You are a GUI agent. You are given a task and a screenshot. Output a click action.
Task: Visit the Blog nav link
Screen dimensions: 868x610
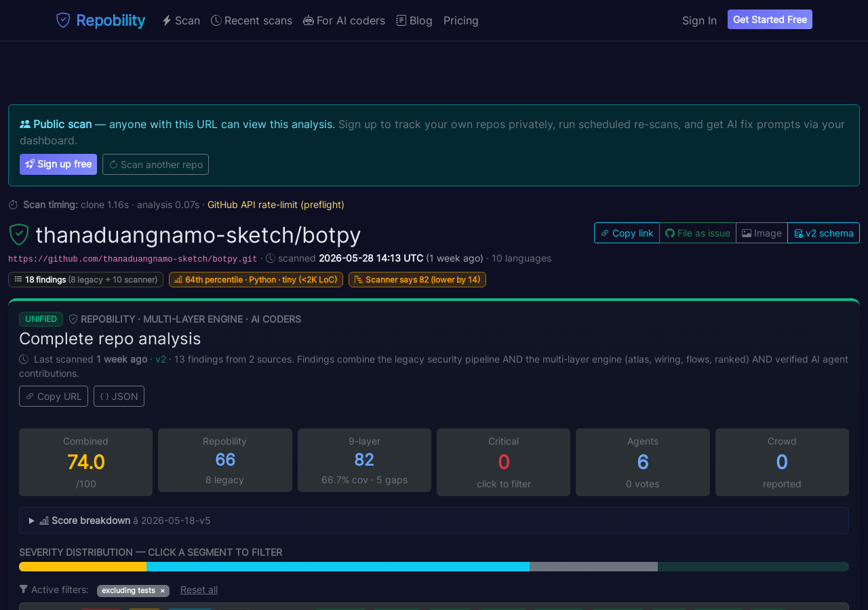(x=414, y=20)
